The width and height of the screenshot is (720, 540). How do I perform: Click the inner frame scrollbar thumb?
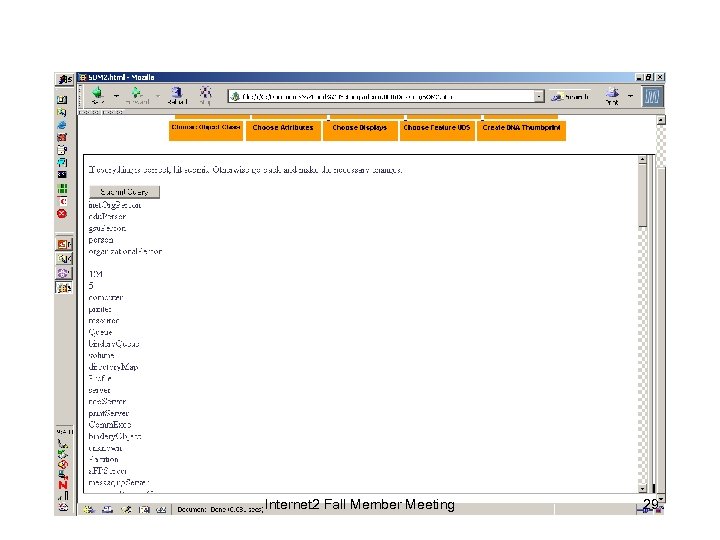(x=642, y=196)
